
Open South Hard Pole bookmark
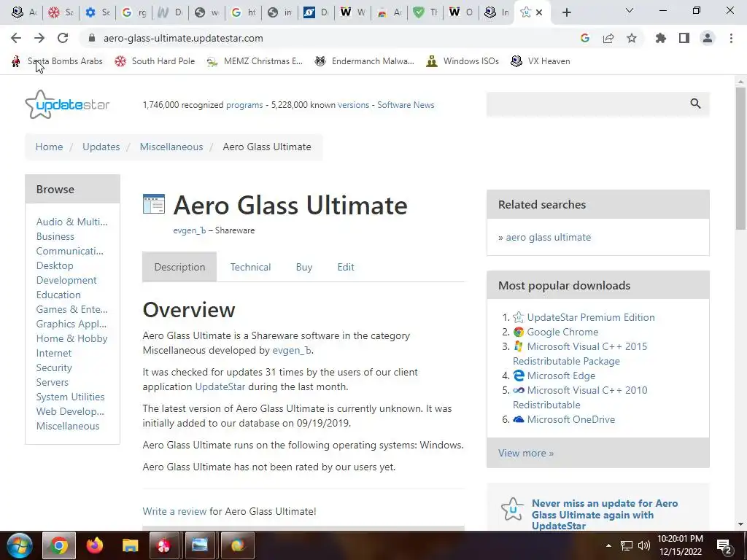(155, 61)
